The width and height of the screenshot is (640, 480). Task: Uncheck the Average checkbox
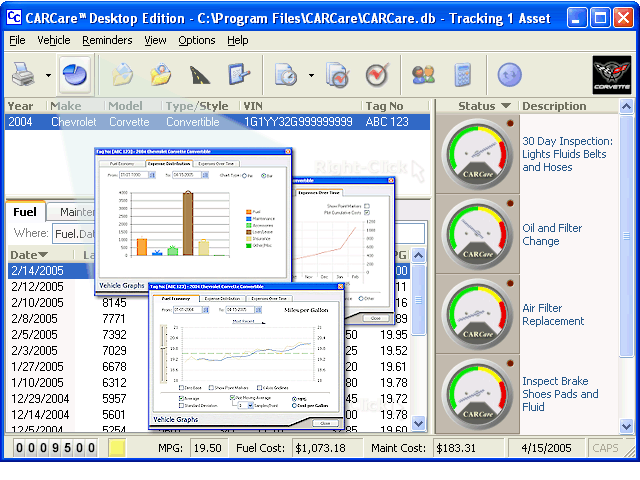(x=182, y=398)
